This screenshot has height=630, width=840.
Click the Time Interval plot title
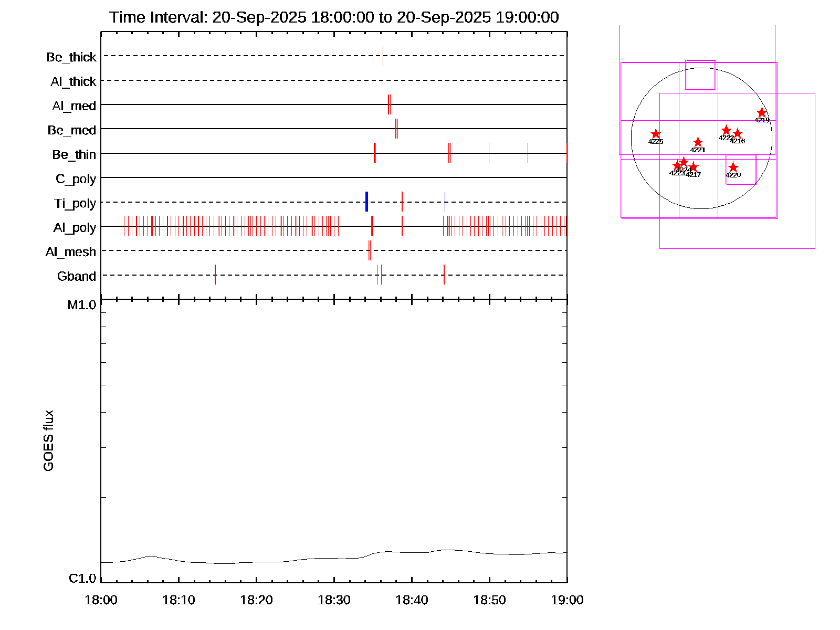tap(334, 17)
